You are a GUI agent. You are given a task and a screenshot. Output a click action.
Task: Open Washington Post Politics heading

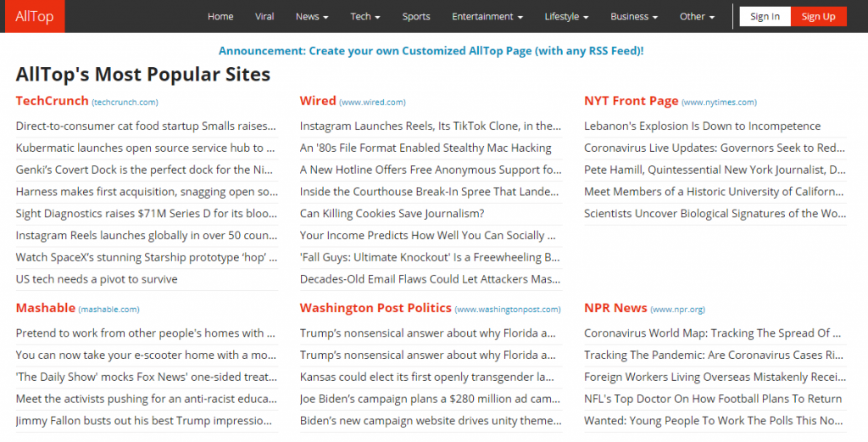376,308
